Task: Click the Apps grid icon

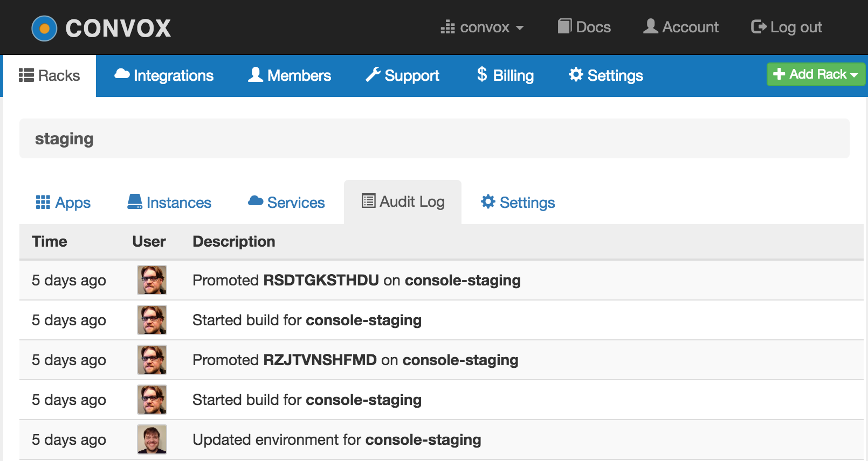Action: point(43,202)
